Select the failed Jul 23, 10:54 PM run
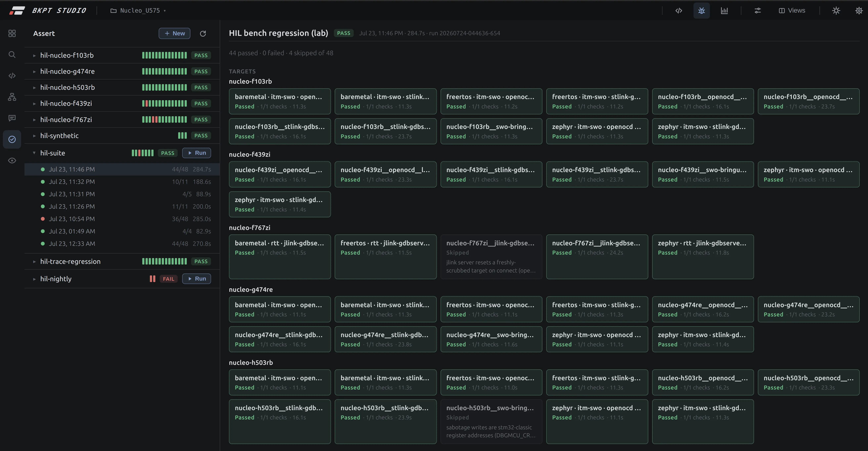The width and height of the screenshot is (868, 451). 122,219
